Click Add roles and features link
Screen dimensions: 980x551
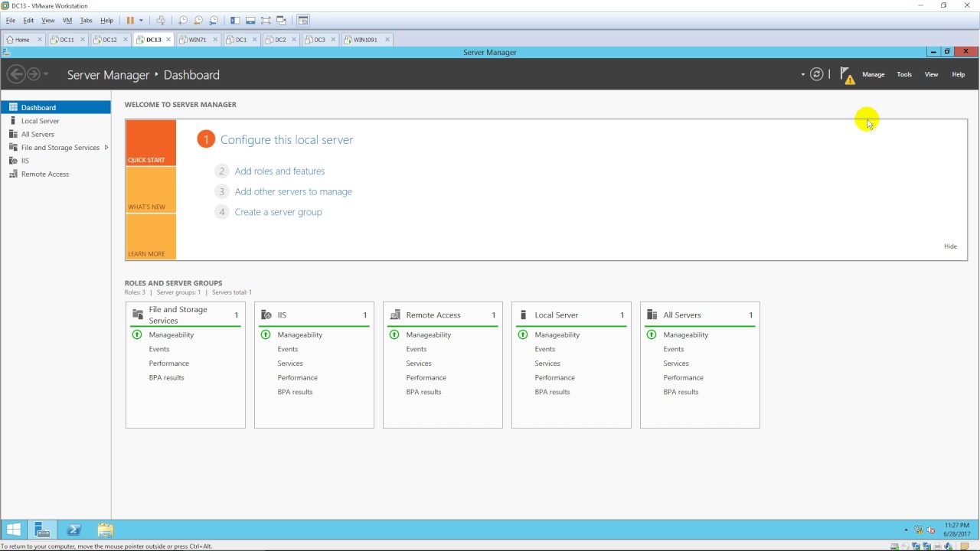279,171
